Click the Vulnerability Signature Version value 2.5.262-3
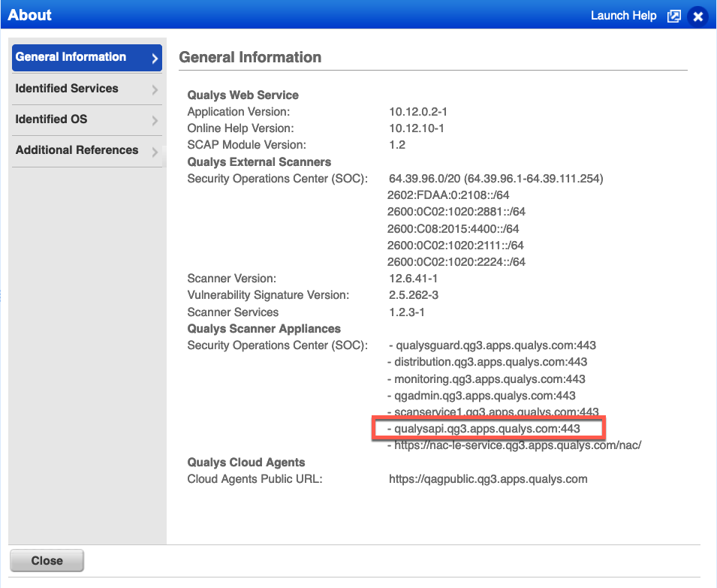The width and height of the screenshot is (717, 588). [414, 296]
